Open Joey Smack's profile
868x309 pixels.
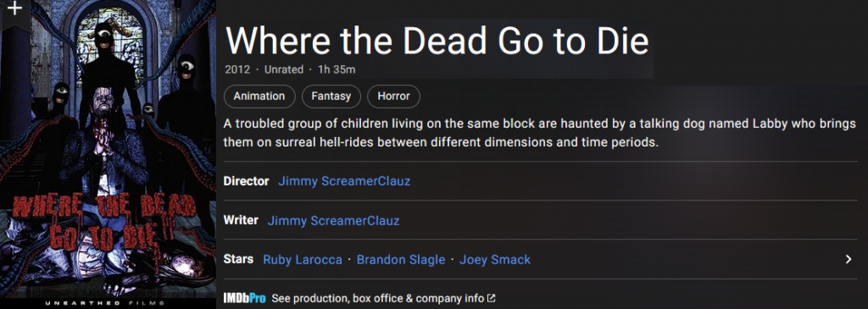[x=495, y=259]
